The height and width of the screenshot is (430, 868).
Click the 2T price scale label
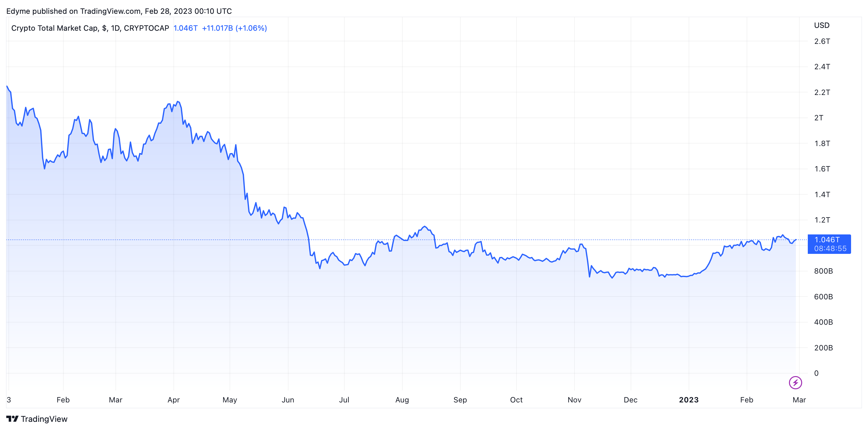point(818,118)
